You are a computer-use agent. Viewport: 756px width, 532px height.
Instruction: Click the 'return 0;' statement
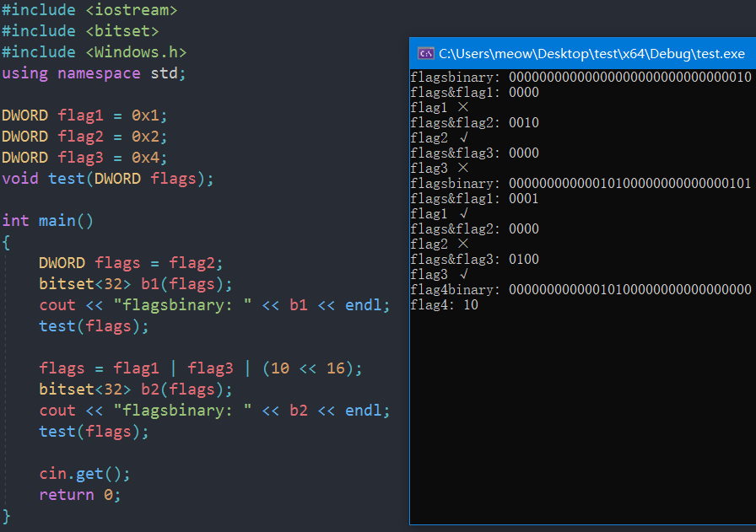click(79, 495)
